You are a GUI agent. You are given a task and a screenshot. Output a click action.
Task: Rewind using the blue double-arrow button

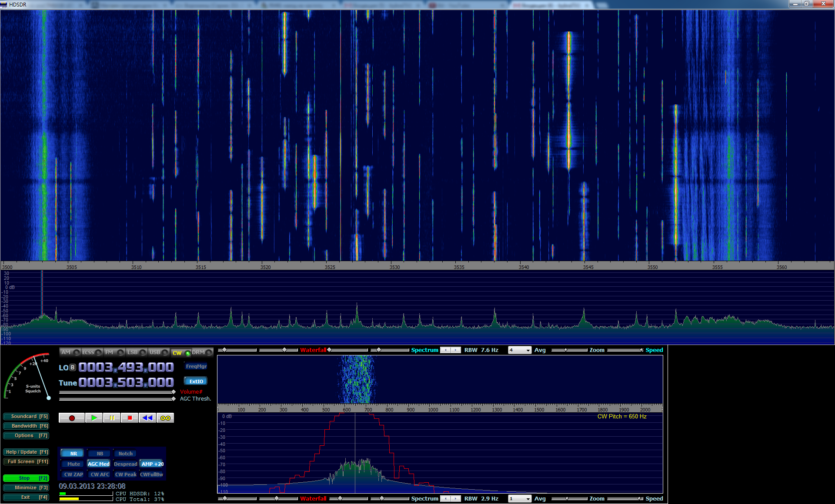coord(147,418)
